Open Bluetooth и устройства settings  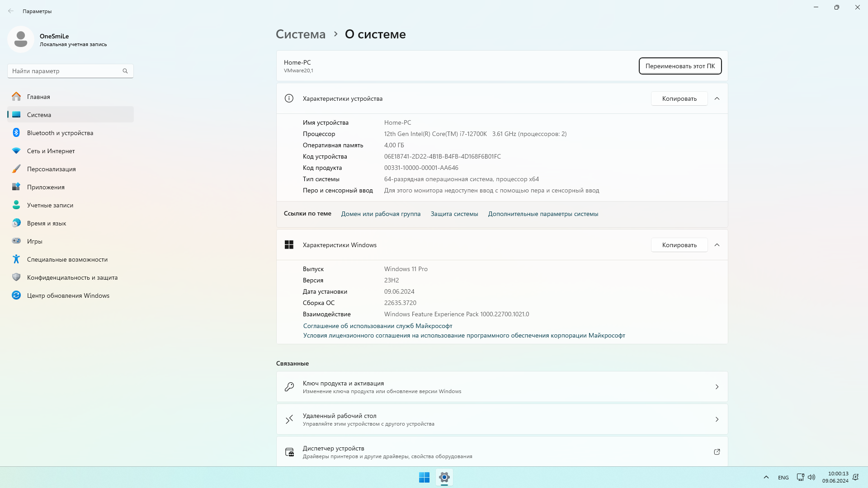click(60, 133)
